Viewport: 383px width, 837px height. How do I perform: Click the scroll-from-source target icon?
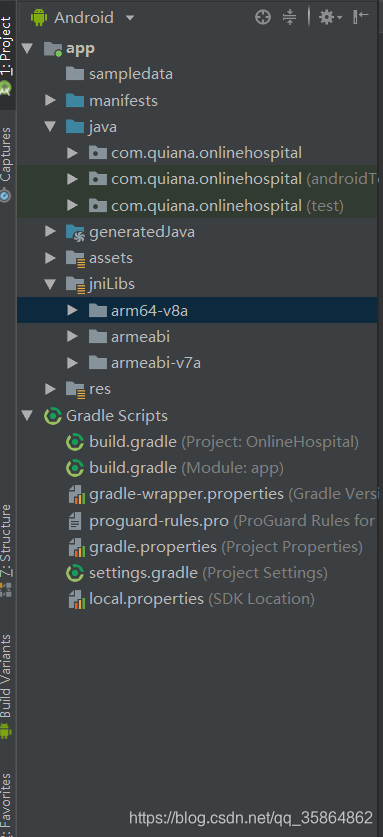[x=263, y=18]
